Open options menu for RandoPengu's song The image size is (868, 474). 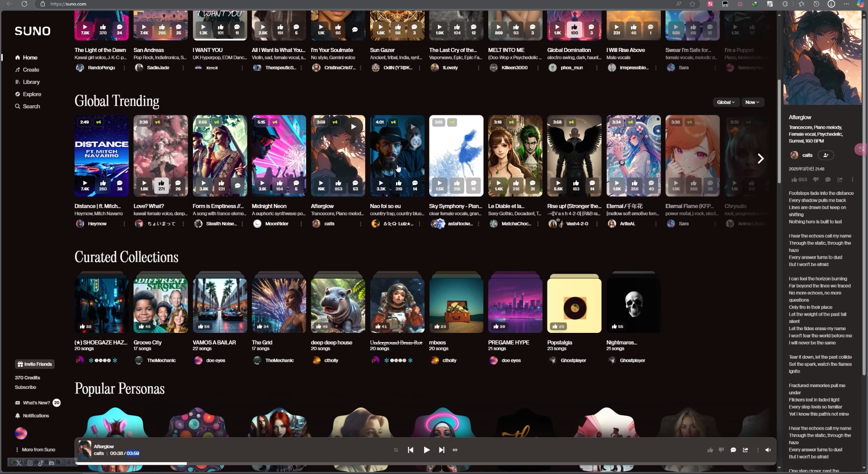click(x=124, y=68)
